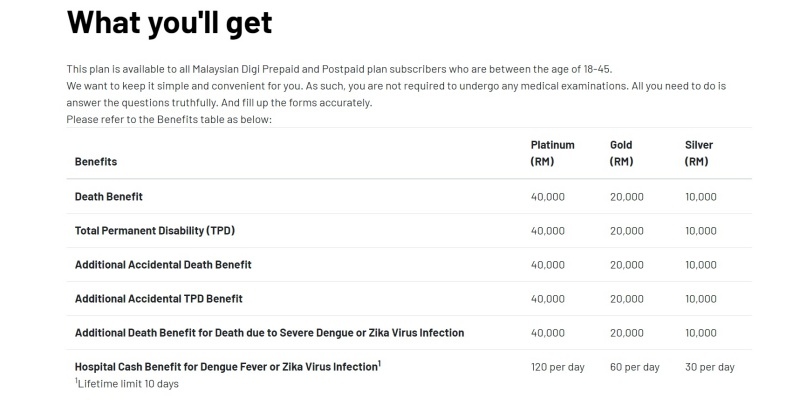This screenshot has width=800, height=406.
Task: Click 'Please refer to the Benefits table' text
Action: pyautogui.click(x=169, y=119)
